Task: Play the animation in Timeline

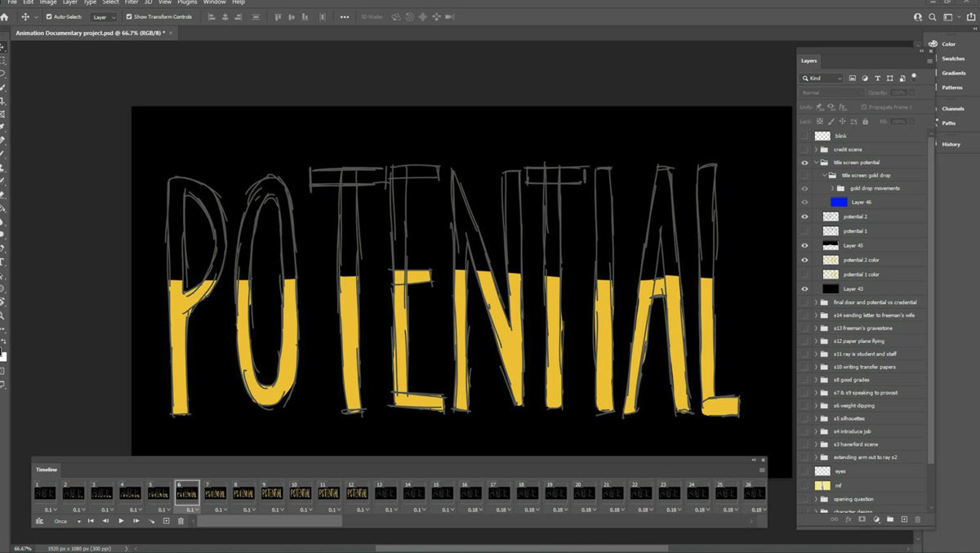Action: pyautogui.click(x=121, y=521)
